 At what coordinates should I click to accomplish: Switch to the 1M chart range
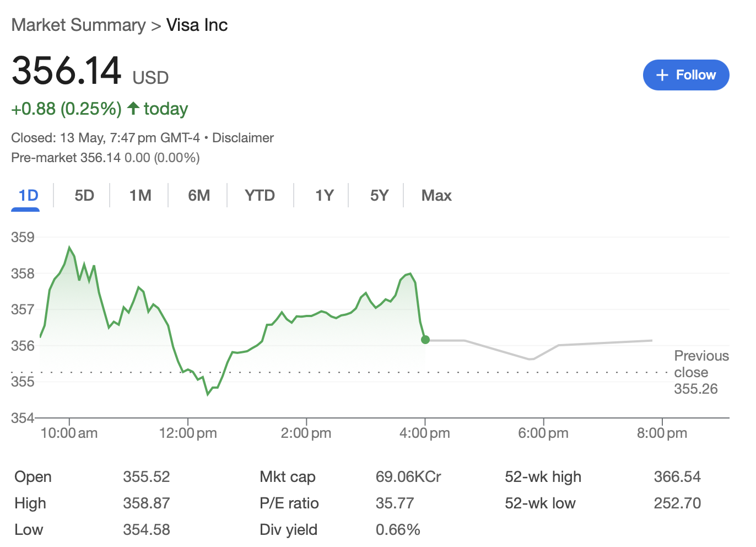point(140,196)
